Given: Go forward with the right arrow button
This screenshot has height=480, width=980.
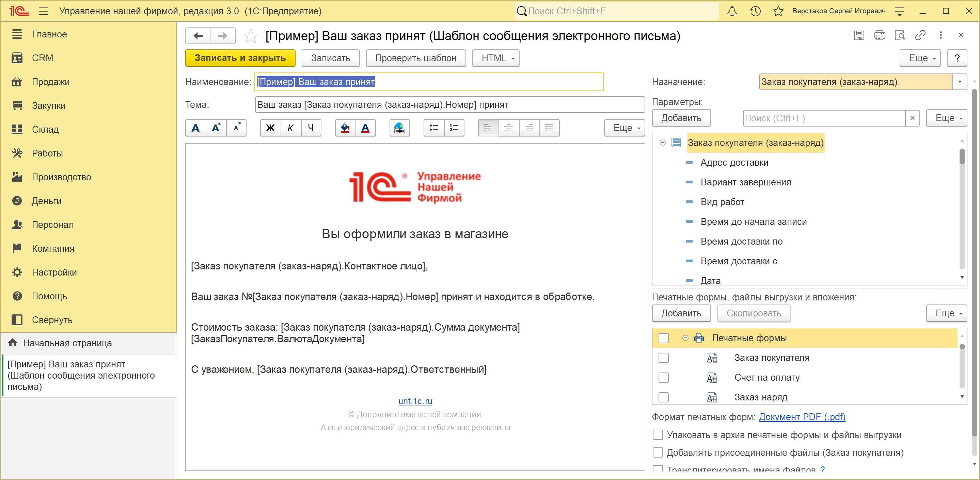Looking at the screenshot, I should point(223,36).
